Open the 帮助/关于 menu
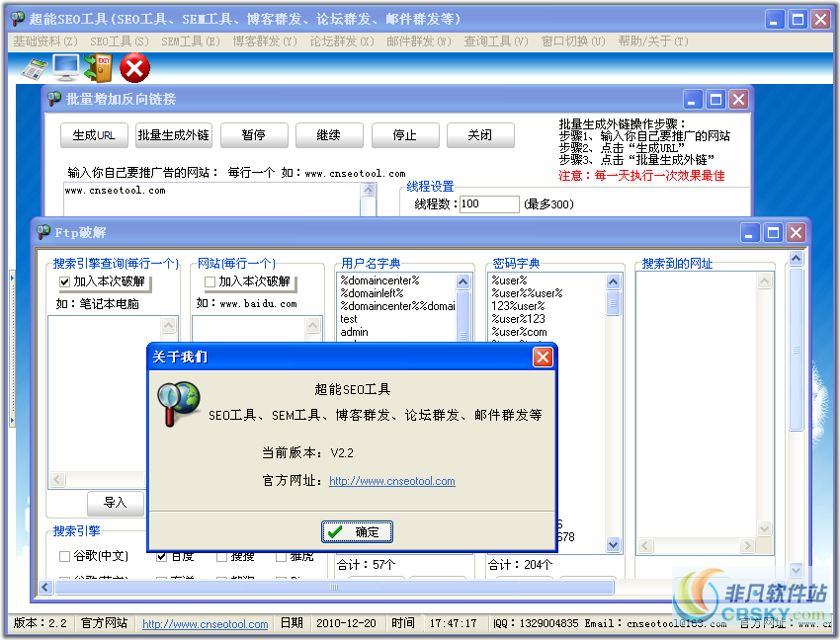Screen dimensions: 840x640 pos(653,41)
